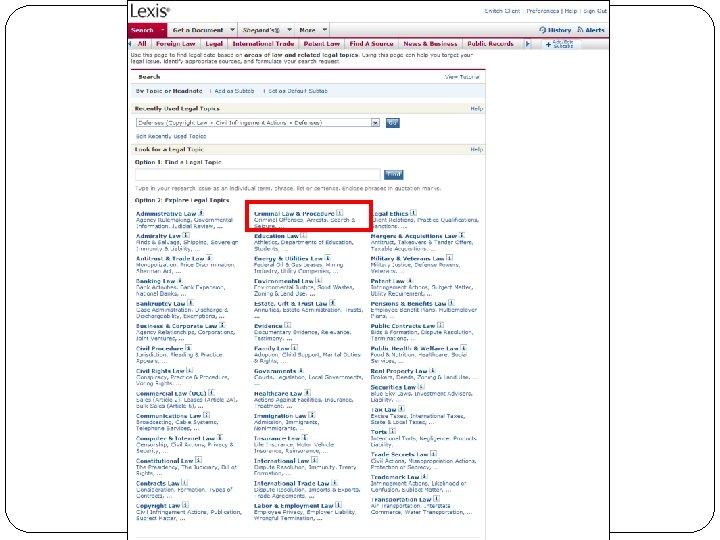Open the View Tutorial link

[x=462, y=77]
